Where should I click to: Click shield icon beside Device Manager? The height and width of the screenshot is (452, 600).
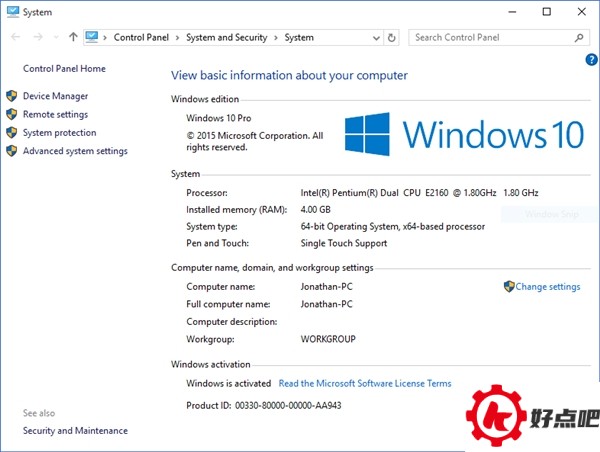pyautogui.click(x=12, y=96)
